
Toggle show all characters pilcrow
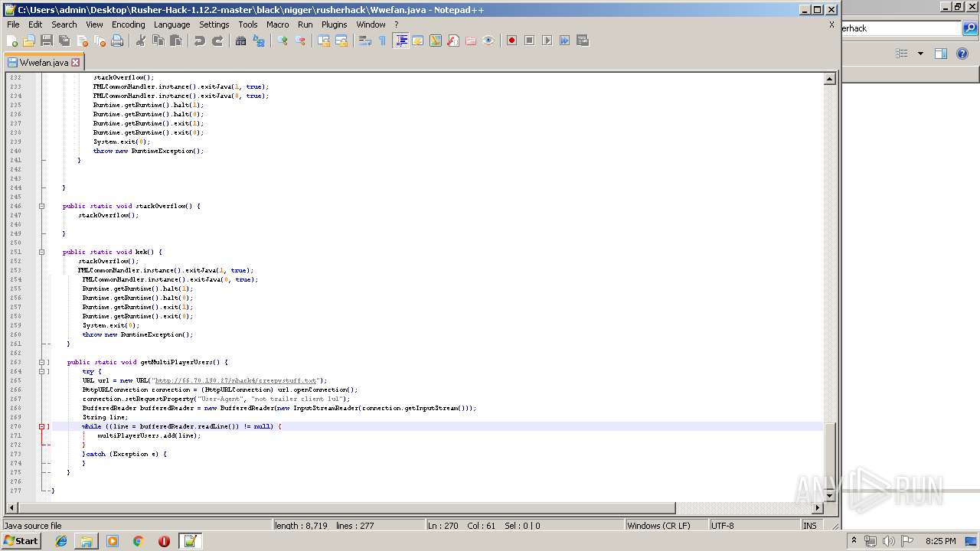(x=383, y=41)
